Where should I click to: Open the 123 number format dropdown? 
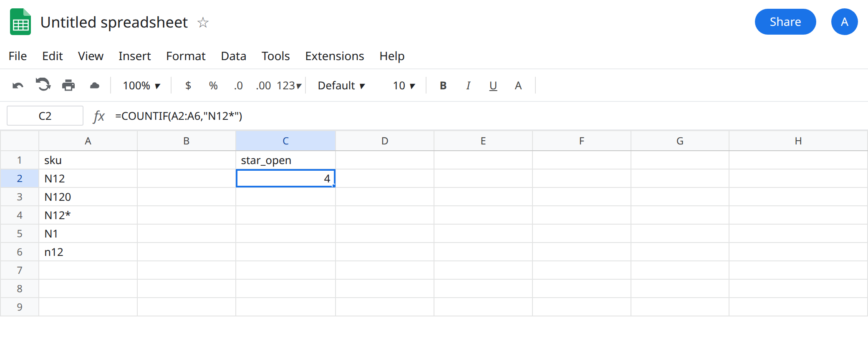[x=289, y=86]
